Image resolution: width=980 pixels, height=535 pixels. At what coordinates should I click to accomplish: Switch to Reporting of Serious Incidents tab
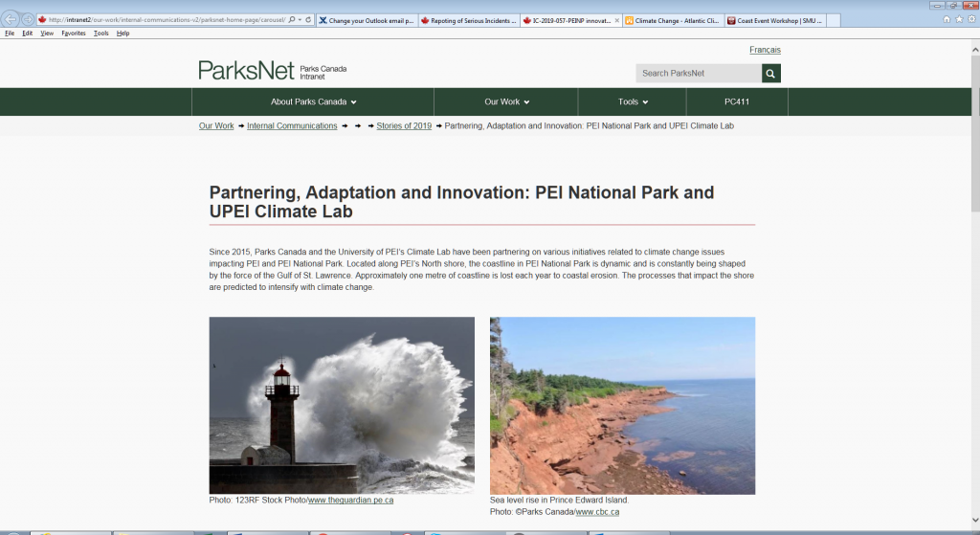point(469,21)
